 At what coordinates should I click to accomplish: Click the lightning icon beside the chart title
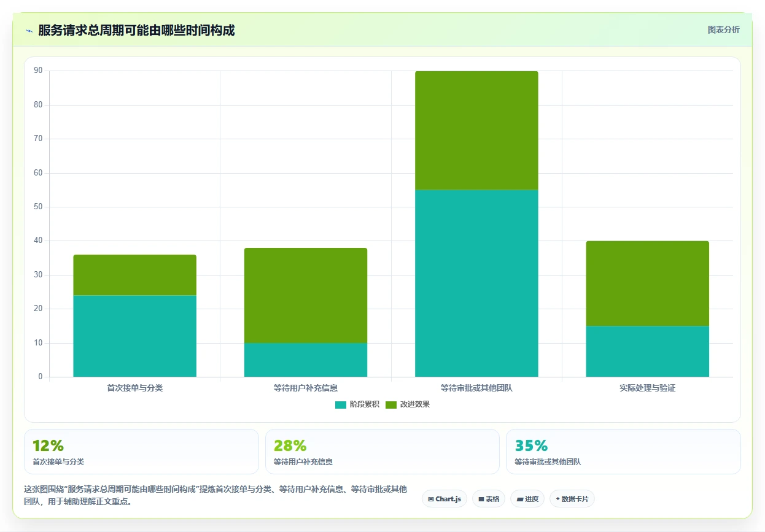point(29,31)
